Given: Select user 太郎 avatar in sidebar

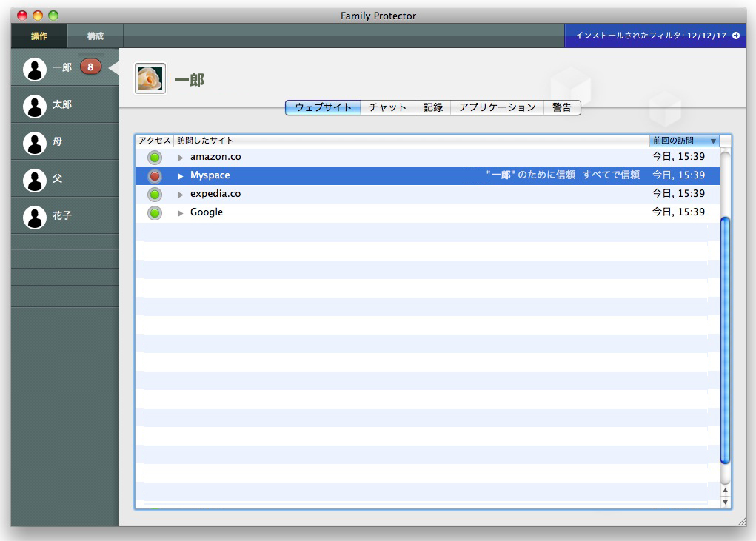Looking at the screenshot, I should 35,106.
